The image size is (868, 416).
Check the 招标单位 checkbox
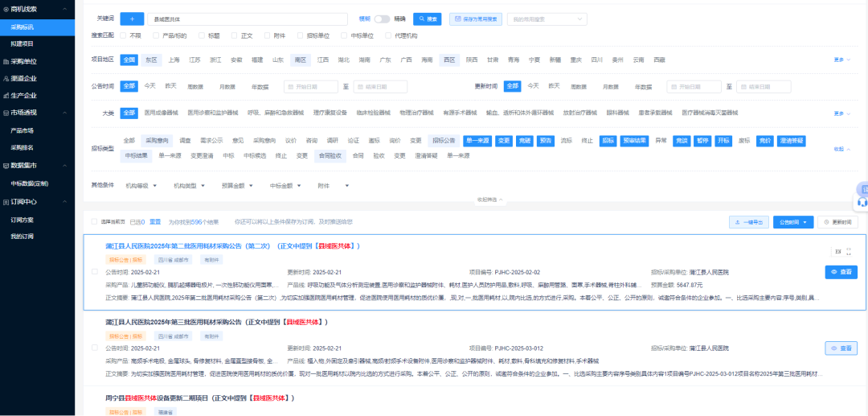click(x=301, y=35)
